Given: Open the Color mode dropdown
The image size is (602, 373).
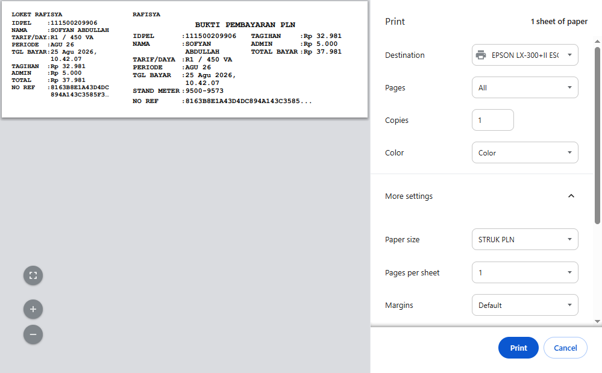Looking at the screenshot, I should [x=525, y=153].
